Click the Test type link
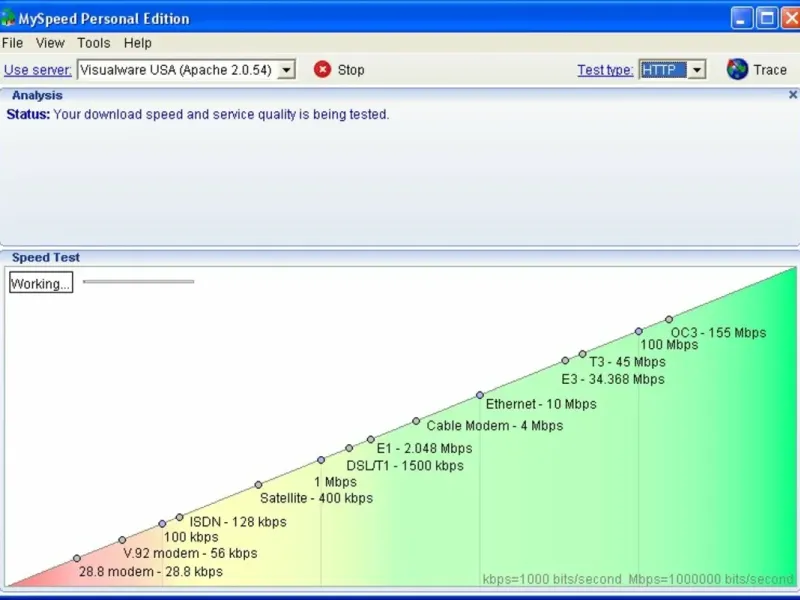Screen dimensions: 800x600 tap(605, 70)
